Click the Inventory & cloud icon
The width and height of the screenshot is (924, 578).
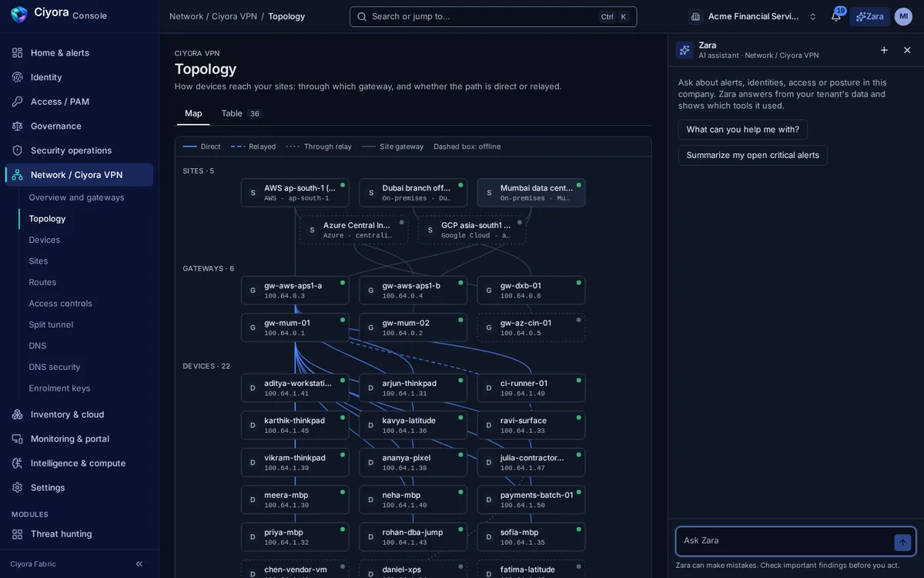pyautogui.click(x=18, y=415)
